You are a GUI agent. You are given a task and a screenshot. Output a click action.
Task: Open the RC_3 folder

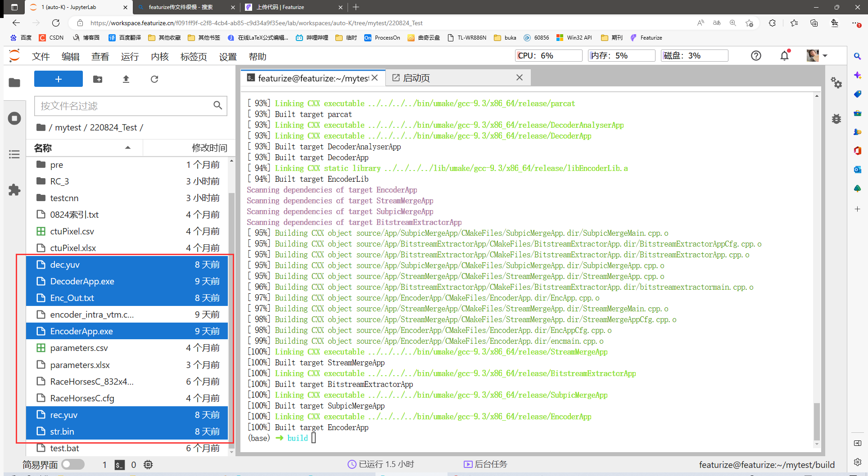(x=128, y=181)
